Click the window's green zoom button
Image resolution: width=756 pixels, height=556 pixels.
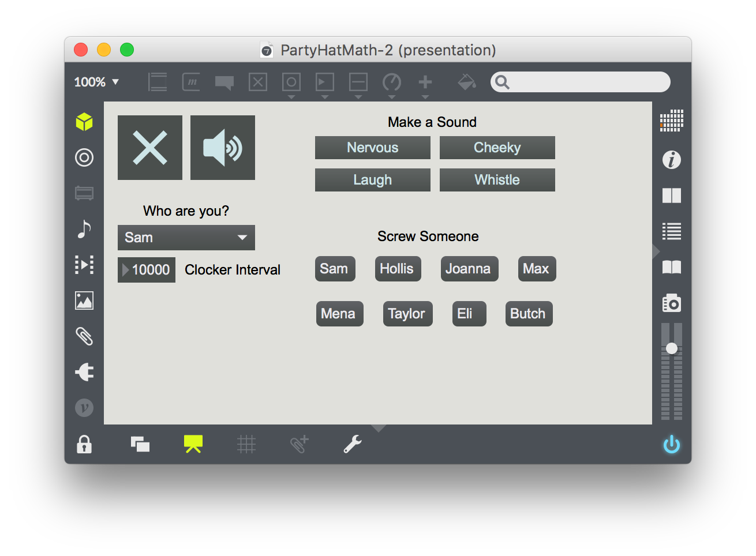[127, 50]
